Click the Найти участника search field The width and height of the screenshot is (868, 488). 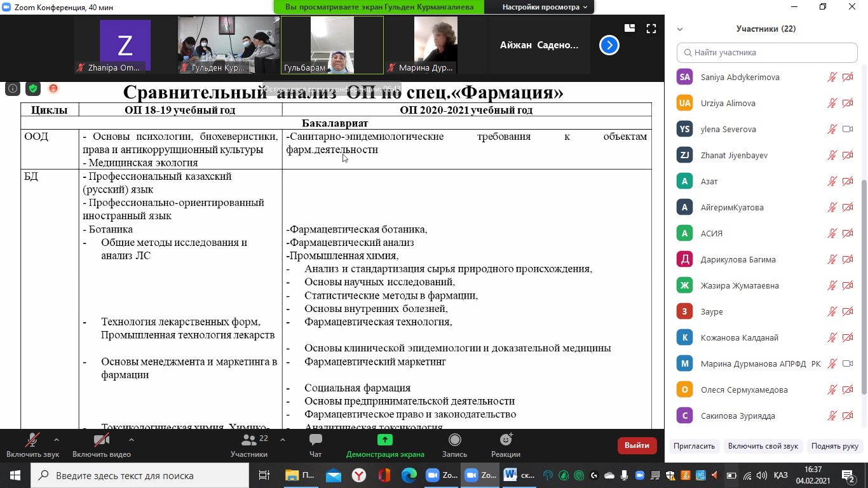point(767,53)
